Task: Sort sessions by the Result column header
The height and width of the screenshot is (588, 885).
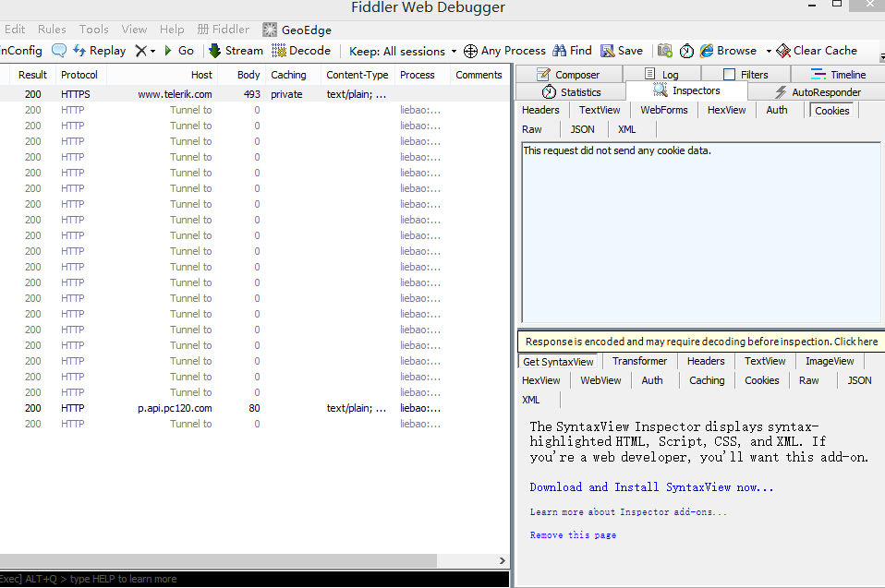Action: point(32,75)
